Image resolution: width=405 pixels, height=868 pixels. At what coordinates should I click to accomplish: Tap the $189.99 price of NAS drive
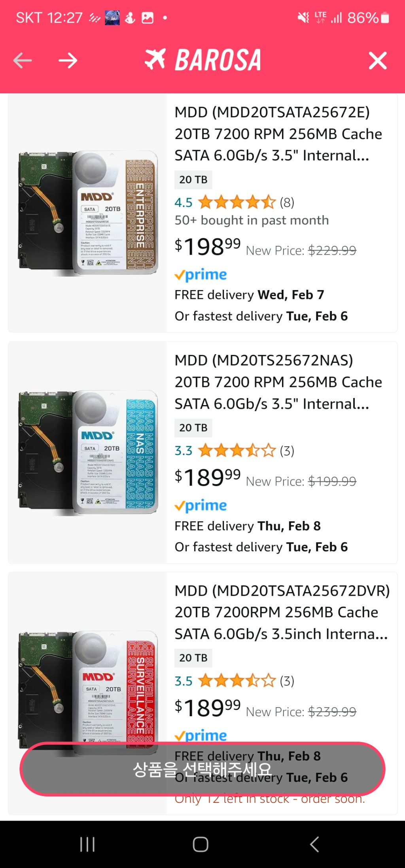click(208, 477)
